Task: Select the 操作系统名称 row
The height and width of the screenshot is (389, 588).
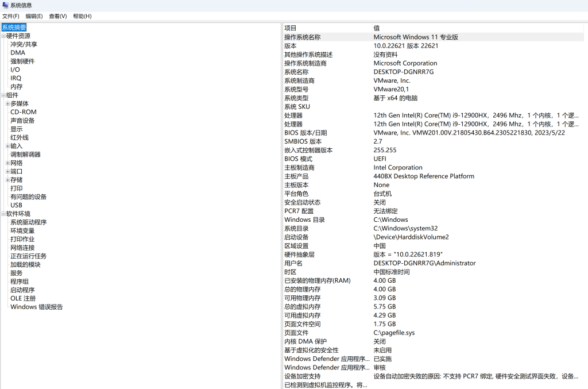Action: 434,37
